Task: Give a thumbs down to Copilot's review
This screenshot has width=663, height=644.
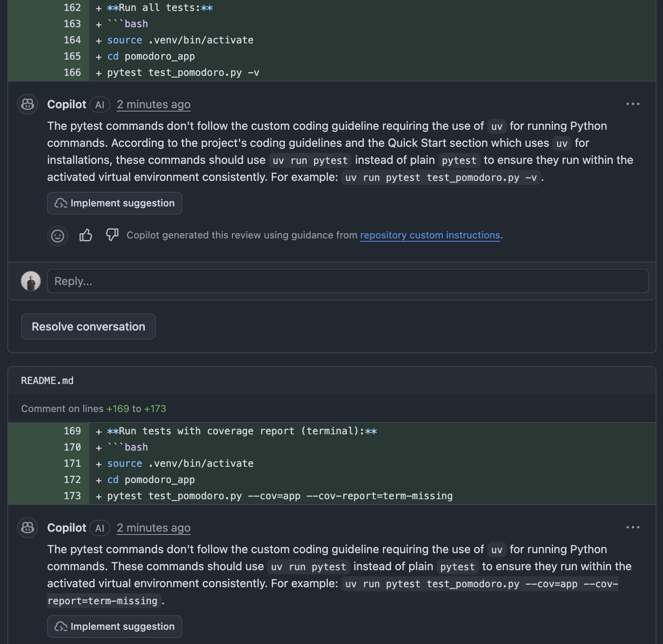Action: pyautogui.click(x=112, y=235)
